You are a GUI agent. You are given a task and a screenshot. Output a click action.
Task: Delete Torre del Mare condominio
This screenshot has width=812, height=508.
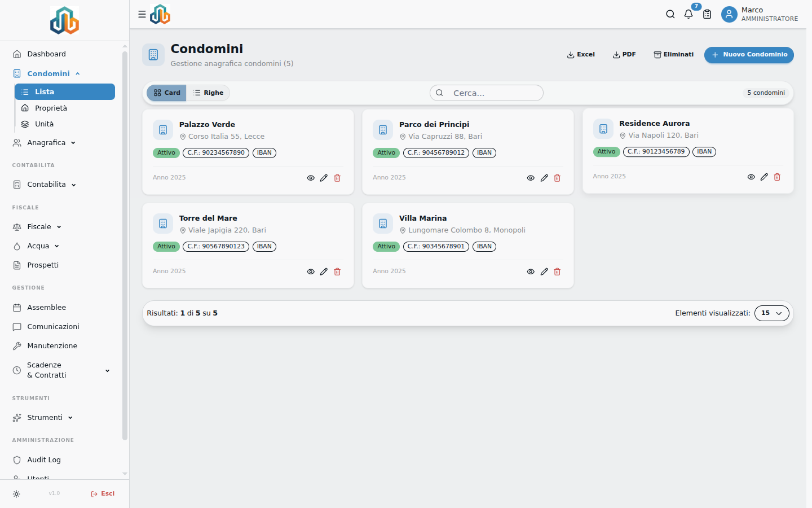337,271
